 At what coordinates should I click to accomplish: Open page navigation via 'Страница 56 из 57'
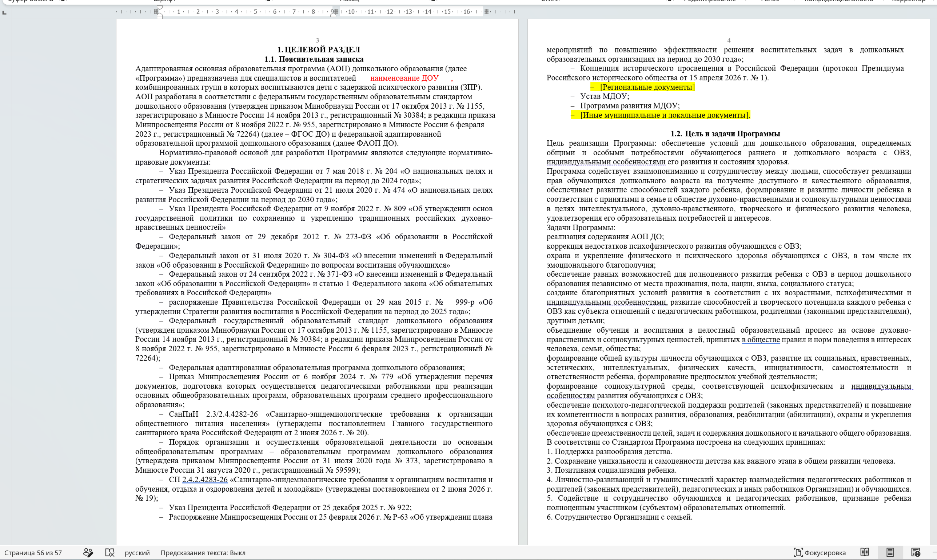point(33,553)
